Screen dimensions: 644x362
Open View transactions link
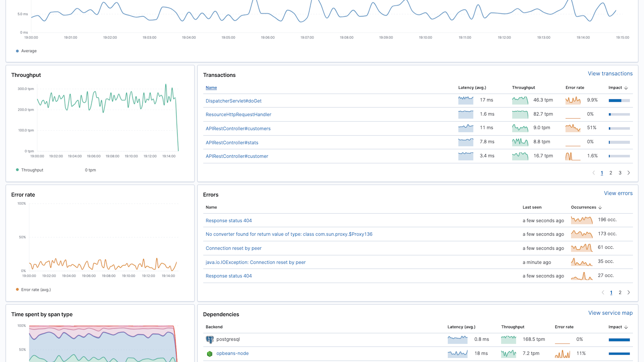coord(610,73)
